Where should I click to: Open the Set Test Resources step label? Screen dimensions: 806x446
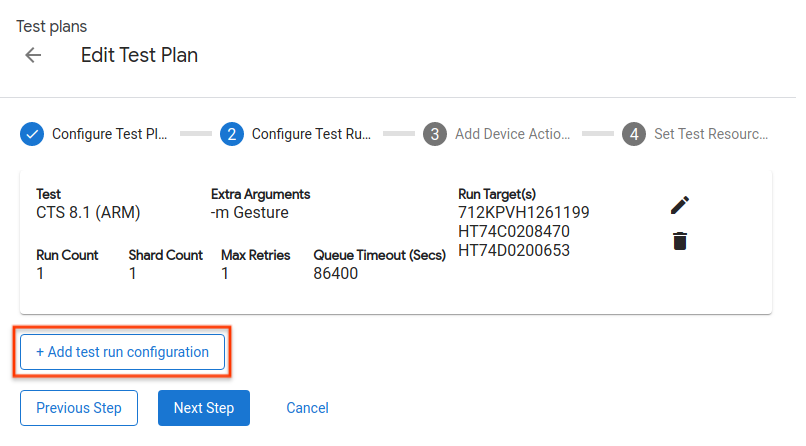[710, 134]
